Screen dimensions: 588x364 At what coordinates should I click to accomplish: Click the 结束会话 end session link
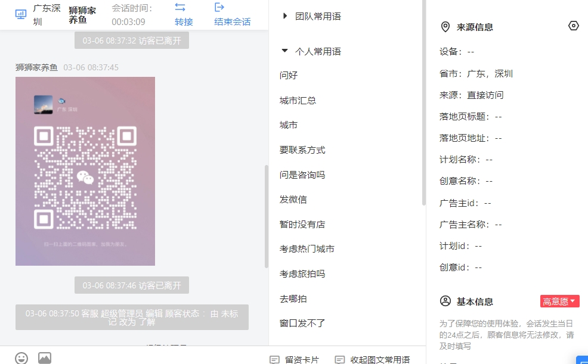(233, 21)
